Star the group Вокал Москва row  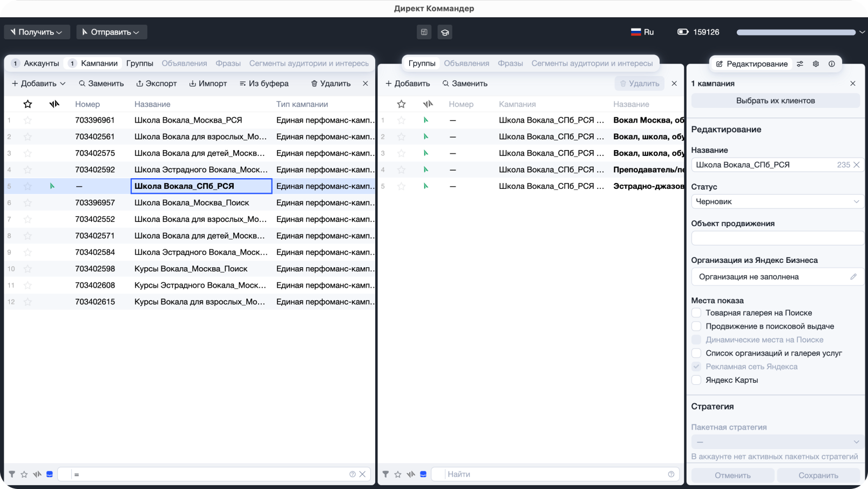coord(401,120)
